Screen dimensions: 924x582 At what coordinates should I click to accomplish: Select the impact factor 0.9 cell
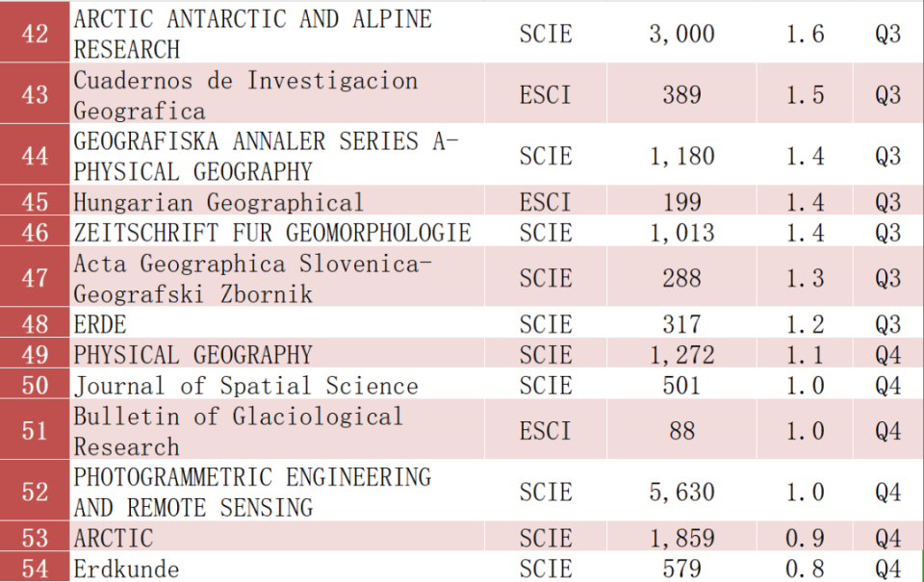click(805, 538)
